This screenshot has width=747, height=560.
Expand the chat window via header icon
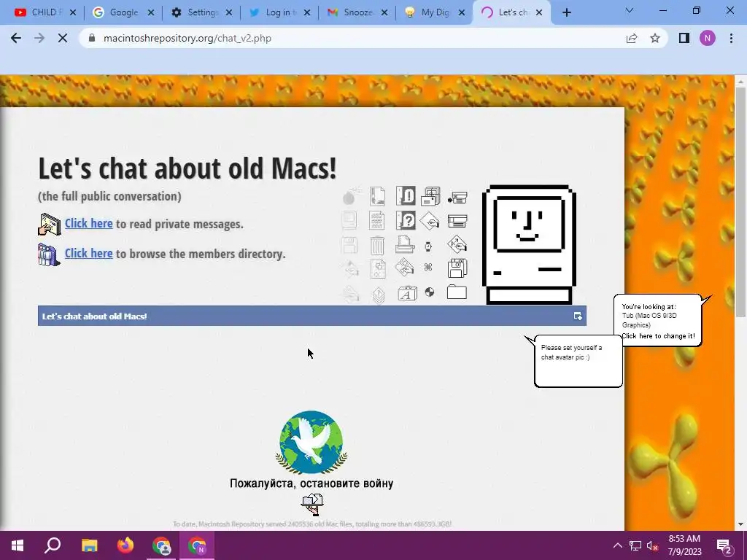pos(578,316)
